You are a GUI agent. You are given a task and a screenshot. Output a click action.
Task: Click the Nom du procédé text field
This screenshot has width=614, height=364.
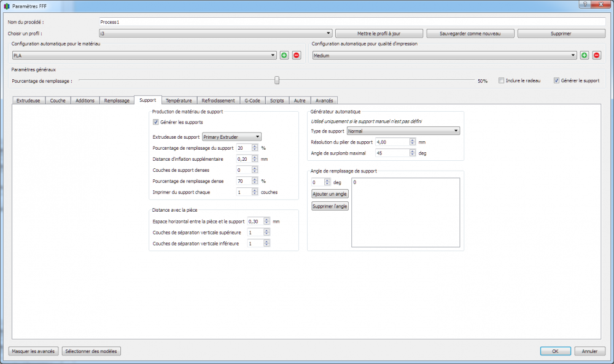pyautogui.click(x=352, y=22)
